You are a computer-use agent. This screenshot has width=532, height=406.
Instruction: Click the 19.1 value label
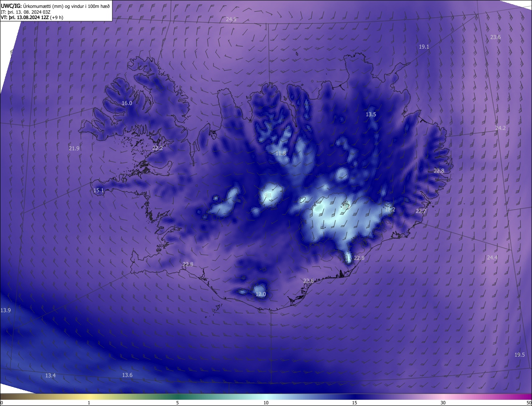424,47
